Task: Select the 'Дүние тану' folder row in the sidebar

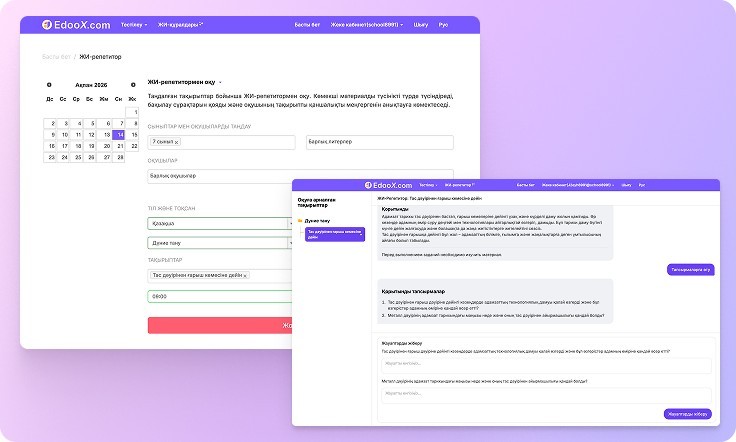Action: (314, 221)
